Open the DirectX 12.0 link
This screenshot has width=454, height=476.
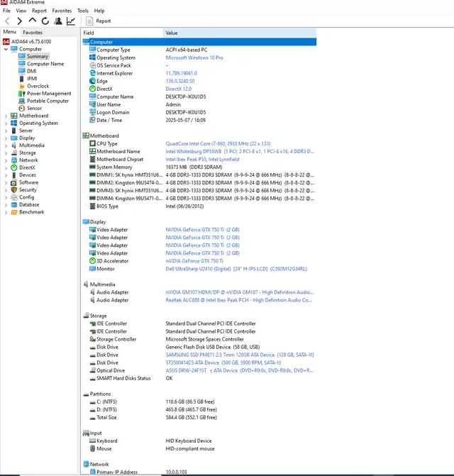click(x=179, y=89)
